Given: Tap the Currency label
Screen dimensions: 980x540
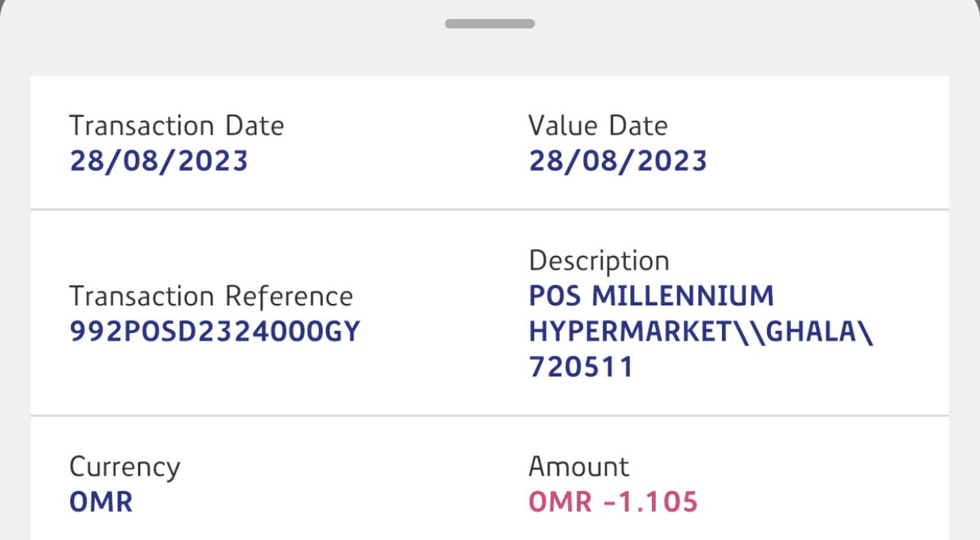Looking at the screenshot, I should pyautogui.click(x=124, y=467).
